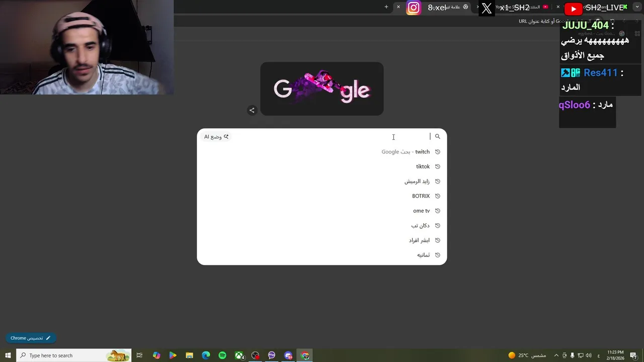Select the tiktok search suggestion

(322, 166)
